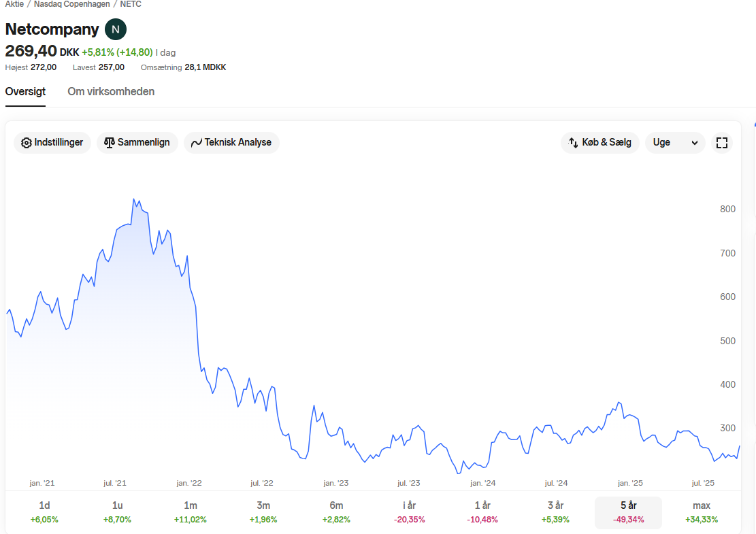Click the scales icon in Sammenlign
This screenshot has height=534, width=756.
point(110,143)
